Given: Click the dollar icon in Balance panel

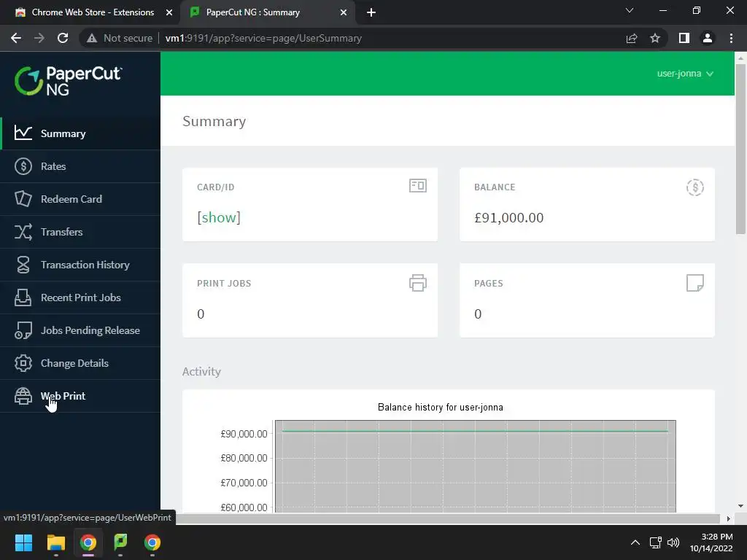Looking at the screenshot, I should (695, 187).
